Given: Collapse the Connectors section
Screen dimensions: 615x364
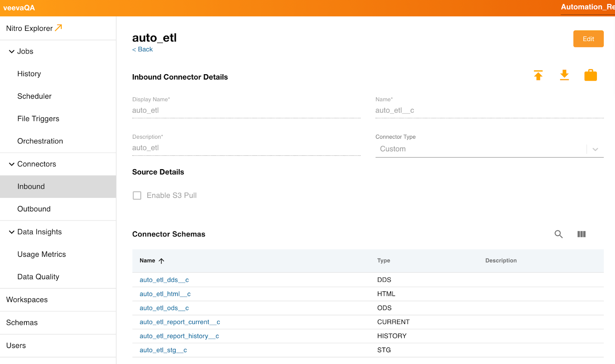Looking at the screenshot, I should [12, 164].
